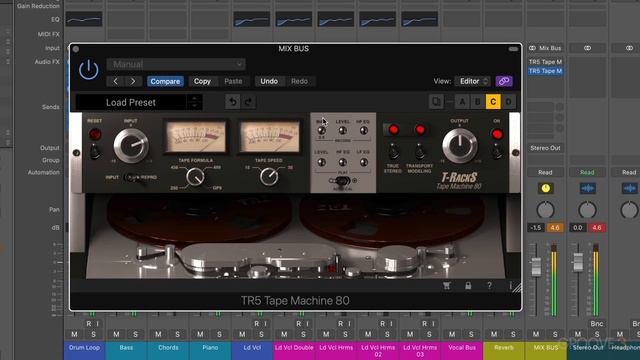Image resolution: width=640 pixels, height=360 pixels.
Task: Click the Tape Speed selector knob
Action: 269,177
